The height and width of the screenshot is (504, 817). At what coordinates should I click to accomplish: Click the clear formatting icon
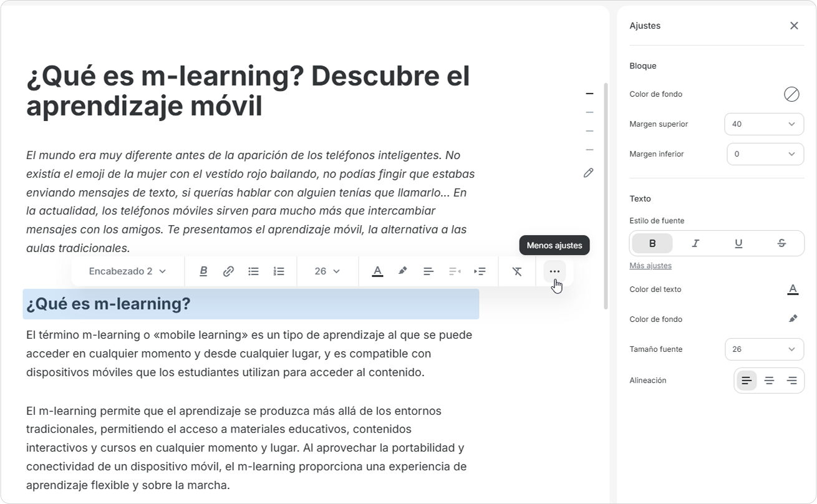517,271
